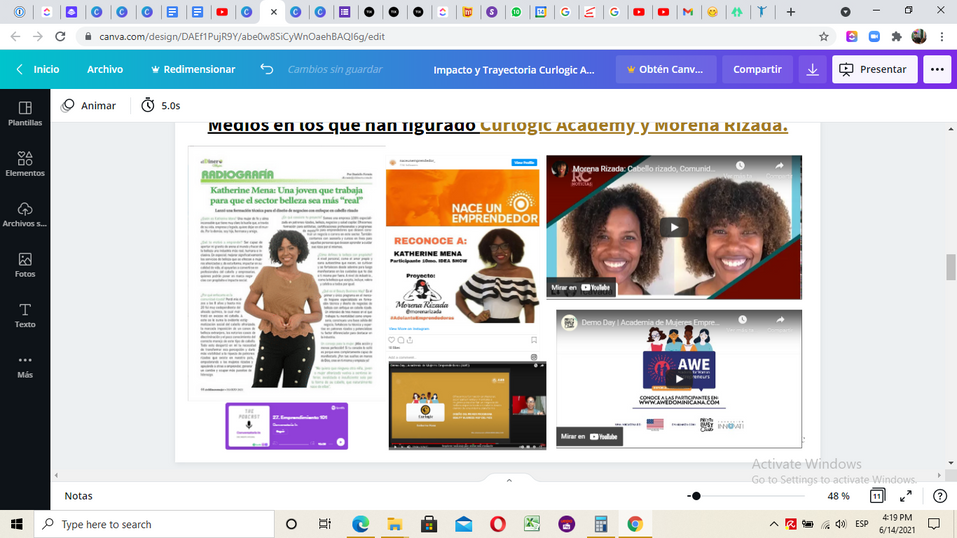
Task: Expand the pages thumbnail strip chevron
Action: 509,481
